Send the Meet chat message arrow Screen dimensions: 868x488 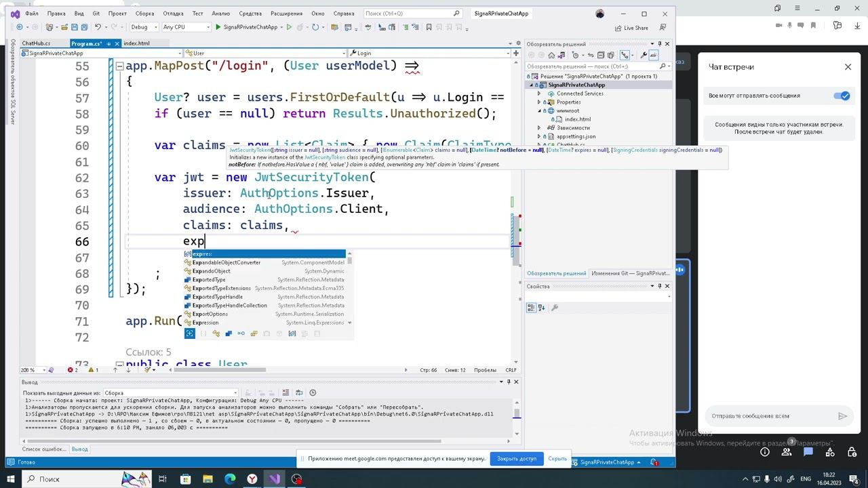coord(842,416)
